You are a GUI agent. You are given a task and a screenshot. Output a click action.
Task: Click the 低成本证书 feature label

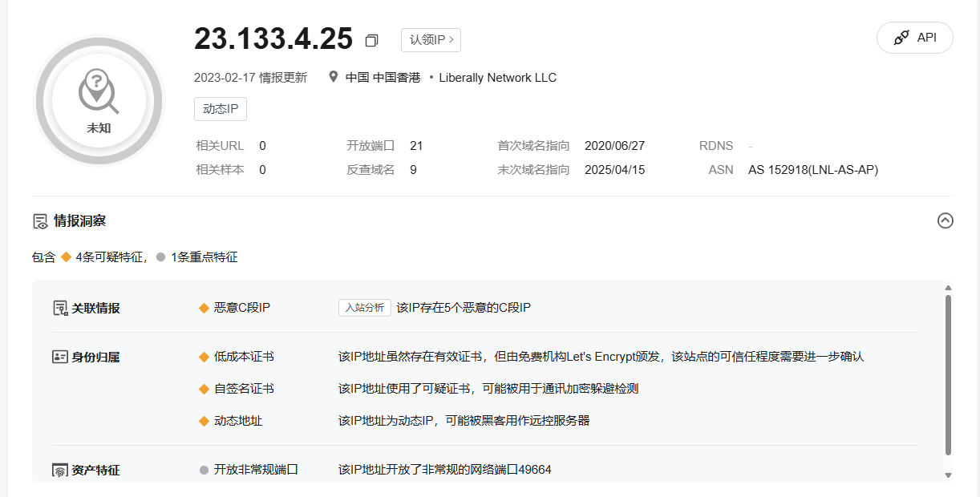244,357
